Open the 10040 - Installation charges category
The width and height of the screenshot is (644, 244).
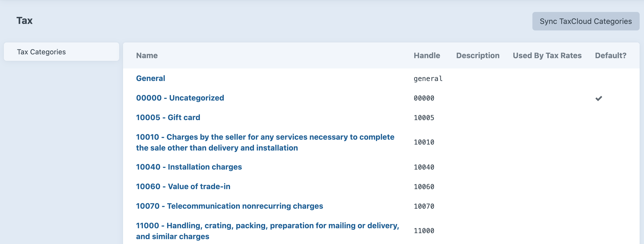coord(189,167)
